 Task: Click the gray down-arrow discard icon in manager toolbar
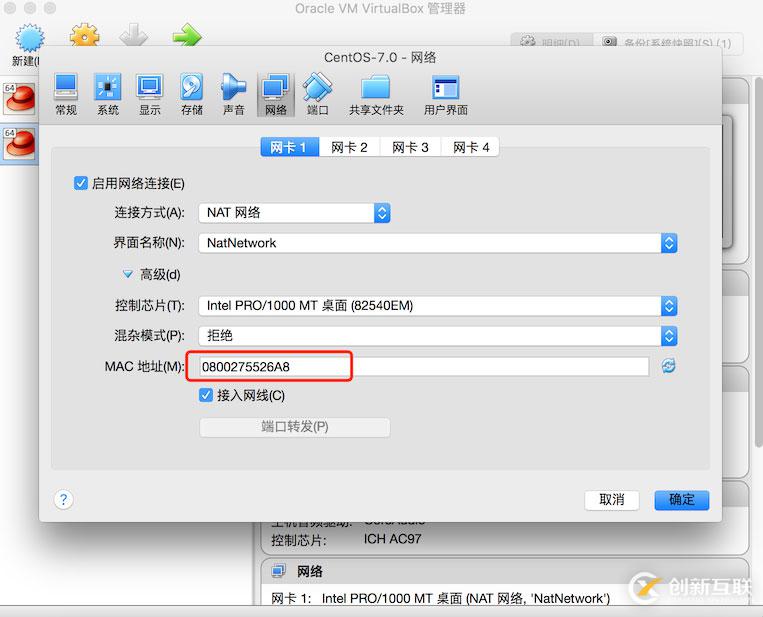click(x=133, y=35)
